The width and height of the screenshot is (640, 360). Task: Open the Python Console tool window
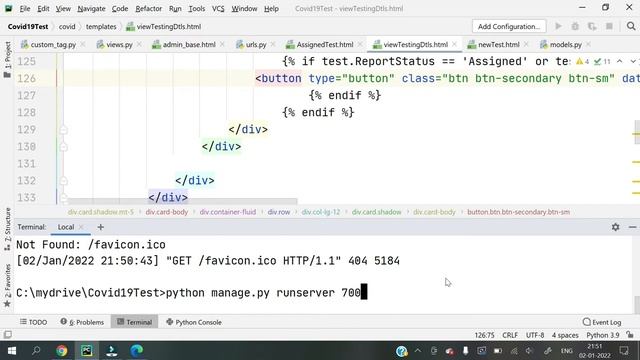[x=194, y=322]
